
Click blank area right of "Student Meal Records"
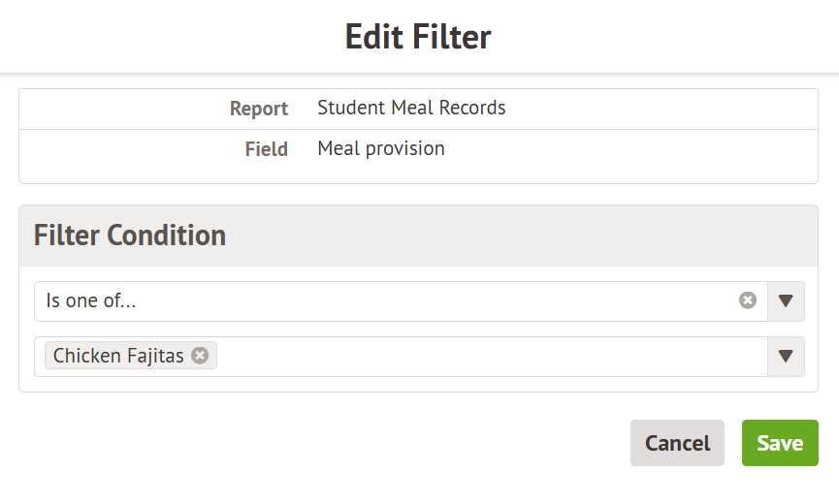(660, 109)
